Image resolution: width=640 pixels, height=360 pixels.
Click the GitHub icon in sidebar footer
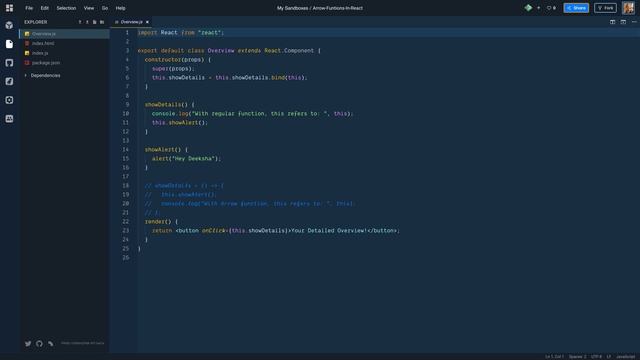[x=39, y=344]
